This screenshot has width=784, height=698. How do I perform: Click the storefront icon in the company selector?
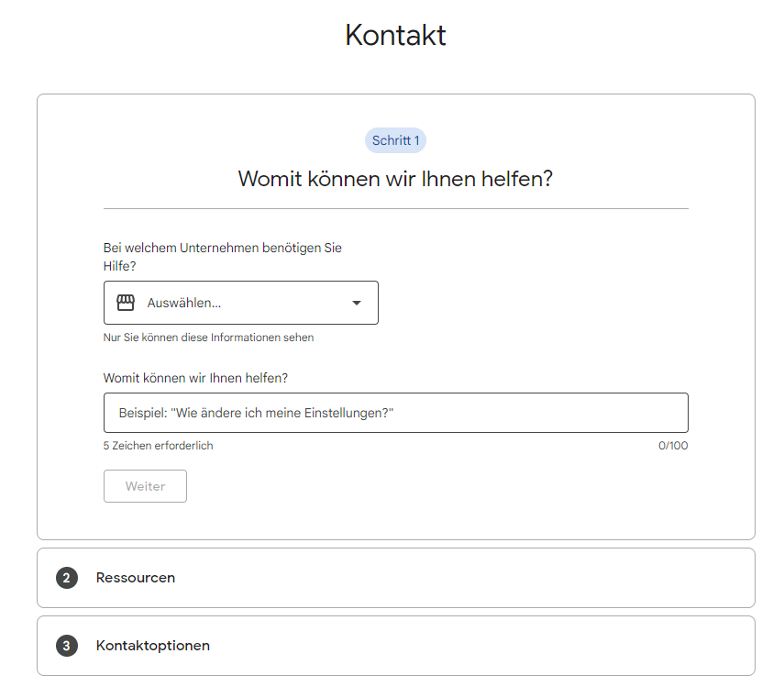click(x=126, y=303)
